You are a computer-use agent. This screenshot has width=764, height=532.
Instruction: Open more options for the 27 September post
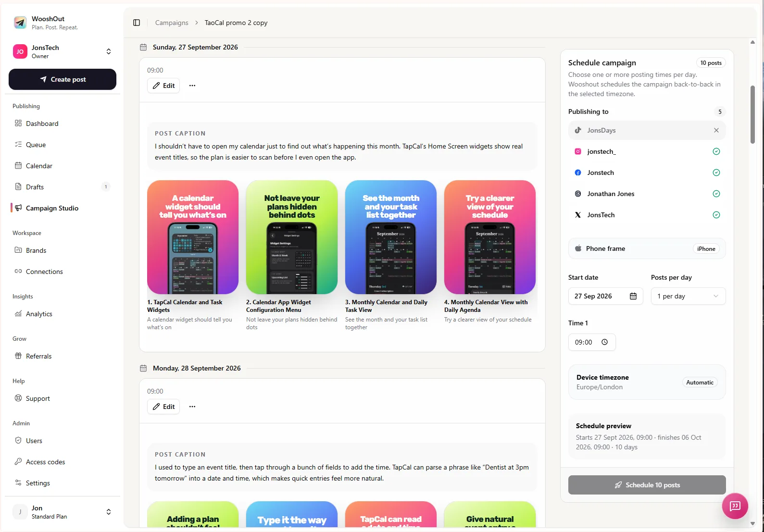pyautogui.click(x=192, y=86)
